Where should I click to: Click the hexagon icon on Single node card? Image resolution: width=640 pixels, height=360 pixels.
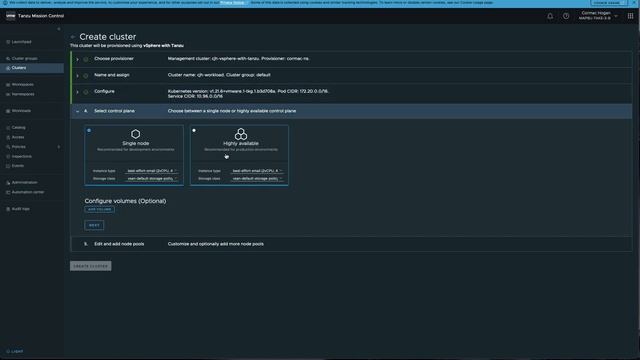pos(136,134)
